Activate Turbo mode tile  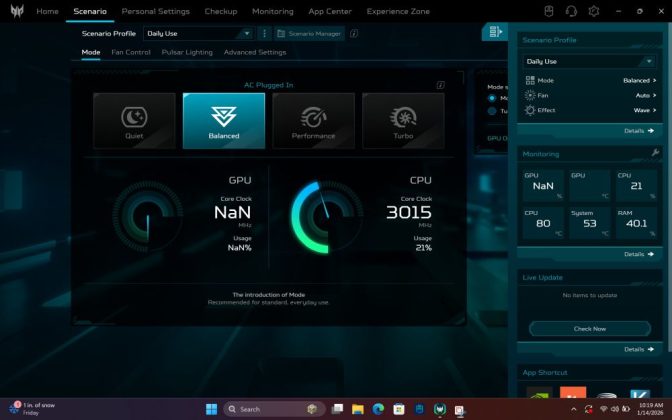403,120
